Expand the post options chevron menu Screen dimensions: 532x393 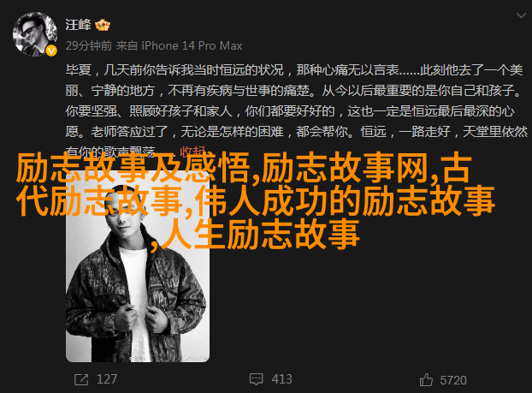[521, 15]
